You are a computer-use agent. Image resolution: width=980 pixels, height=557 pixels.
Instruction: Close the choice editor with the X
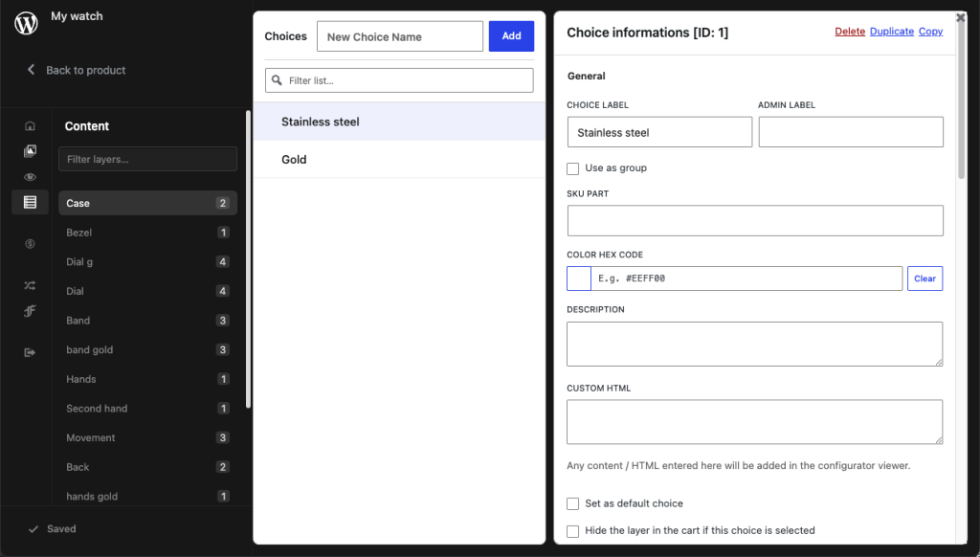click(x=961, y=17)
